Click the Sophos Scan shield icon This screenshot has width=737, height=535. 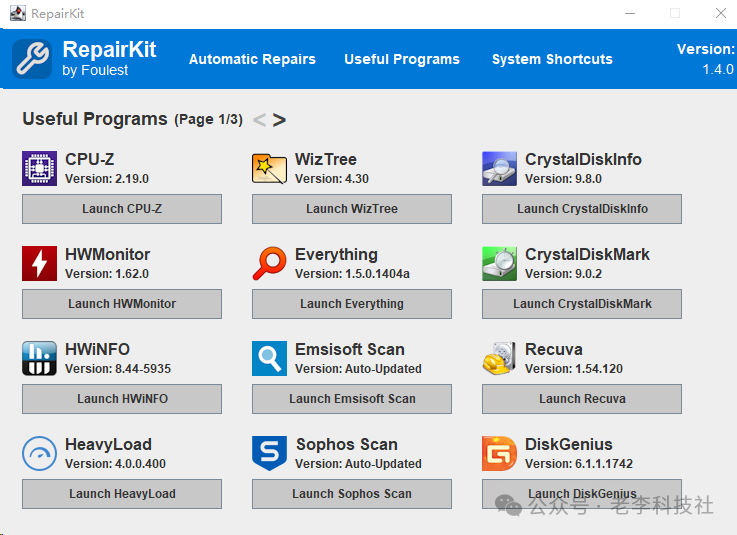point(269,453)
